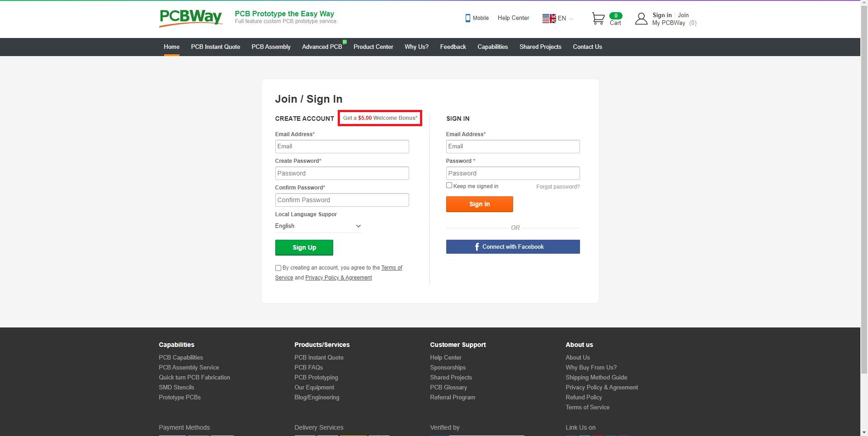The width and height of the screenshot is (868, 436).
Task: Open PCB Instant Quote footer link
Action: (x=319, y=358)
